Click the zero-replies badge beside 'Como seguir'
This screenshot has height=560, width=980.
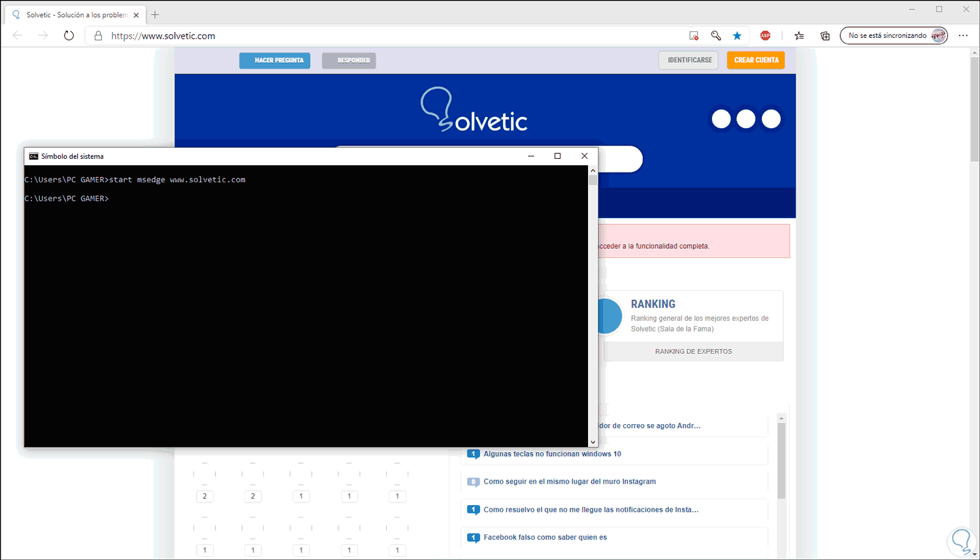[x=474, y=482]
